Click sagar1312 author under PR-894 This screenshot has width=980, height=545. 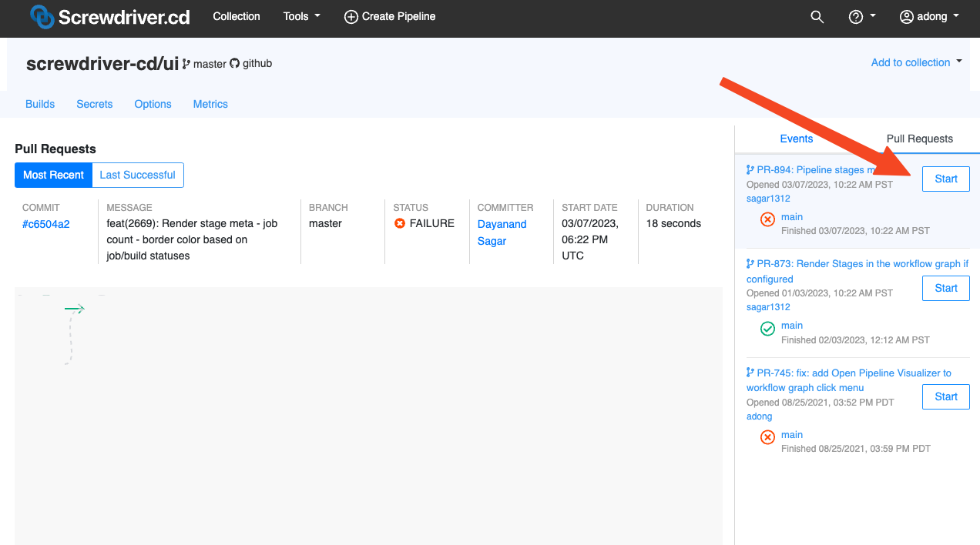click(768, 199)
